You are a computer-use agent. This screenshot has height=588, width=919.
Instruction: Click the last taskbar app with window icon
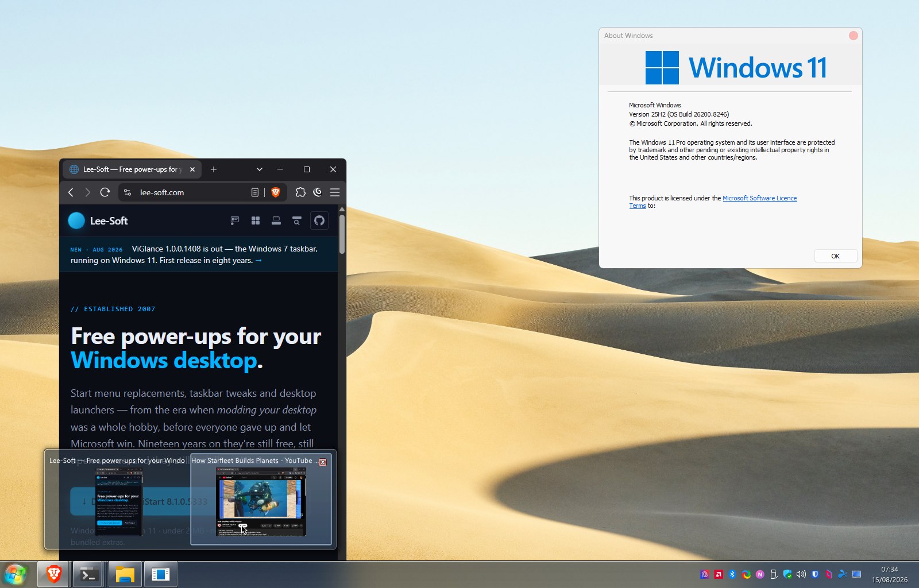(160, 574)
